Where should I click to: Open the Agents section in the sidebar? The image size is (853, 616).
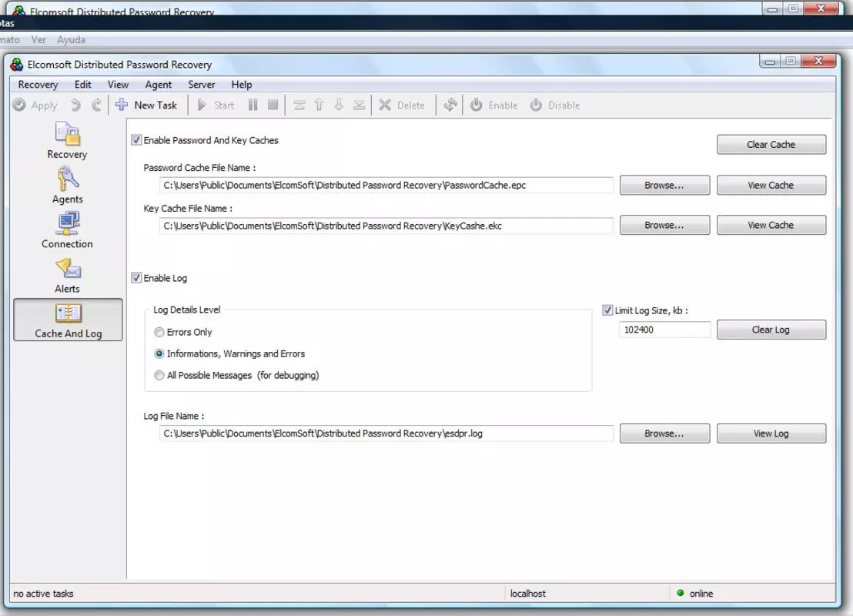[x=68, y=185]
